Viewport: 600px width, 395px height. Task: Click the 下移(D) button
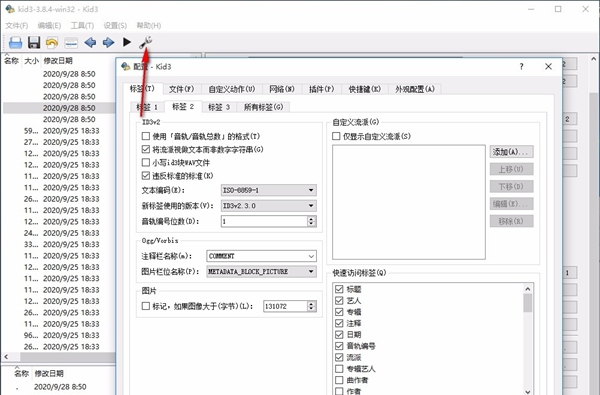coord(512,186)
